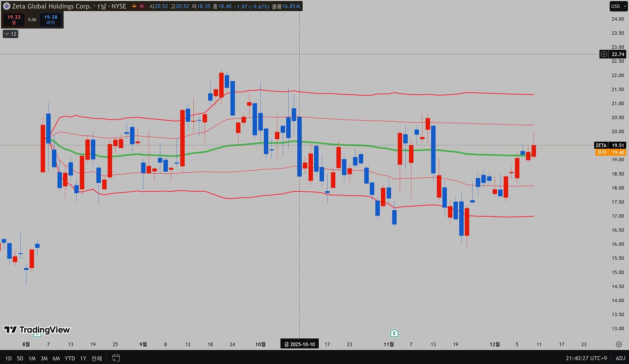Viewport: 629px width, 364px height.
Task: Click the earnings E marker in November
Action: (x=394, y=333)
